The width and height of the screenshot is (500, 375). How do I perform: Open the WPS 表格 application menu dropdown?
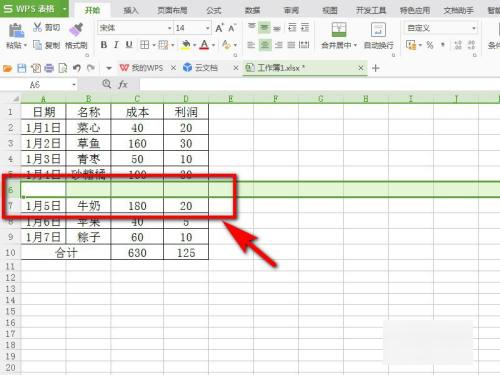click(64, 9)
